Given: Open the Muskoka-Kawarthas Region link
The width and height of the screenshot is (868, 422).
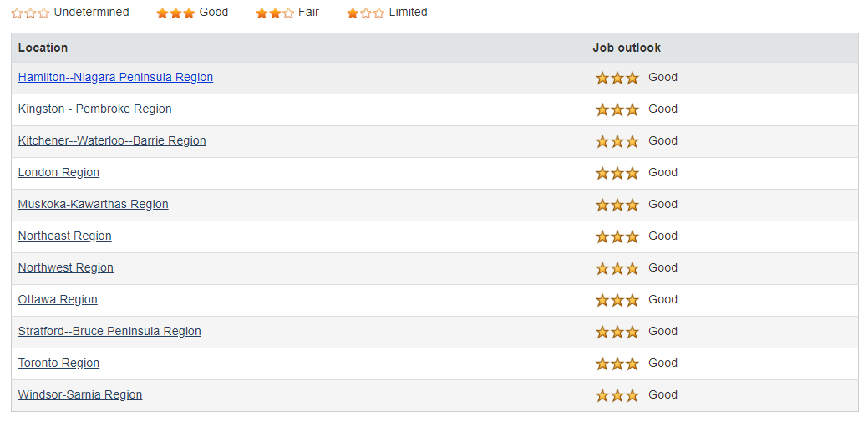Looking at the screenshot, I should [x=93, y=205].
